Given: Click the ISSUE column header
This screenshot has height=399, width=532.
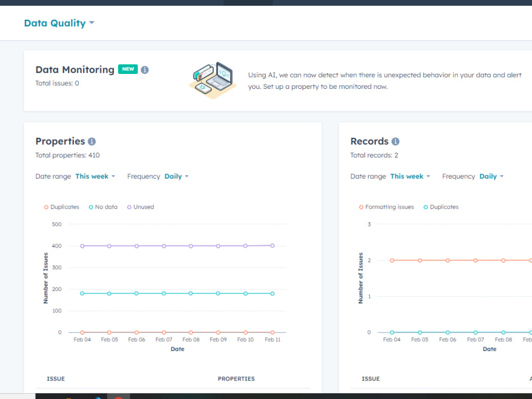Looking at the screenshot, I should pyautogui.click(x=56, y=378).
